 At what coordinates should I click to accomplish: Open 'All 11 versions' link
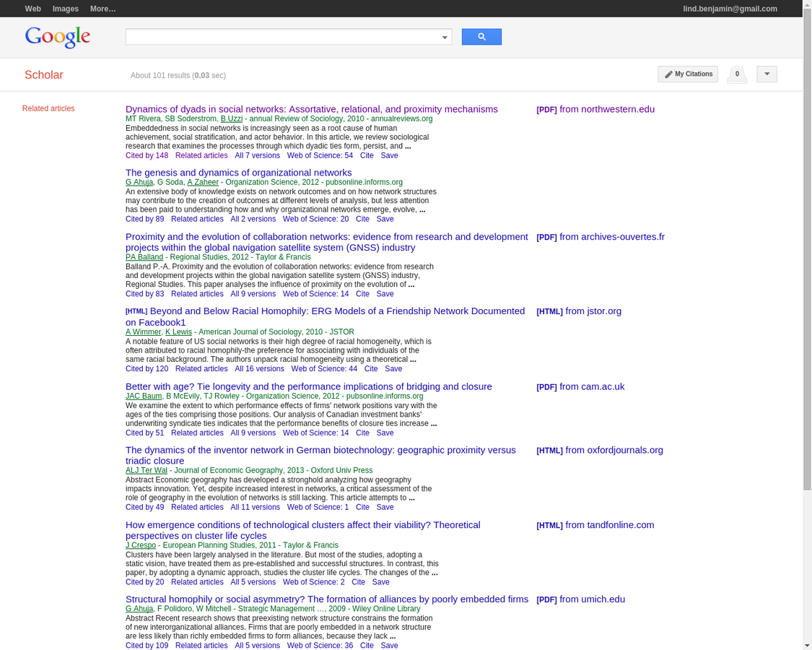[256, 507]
